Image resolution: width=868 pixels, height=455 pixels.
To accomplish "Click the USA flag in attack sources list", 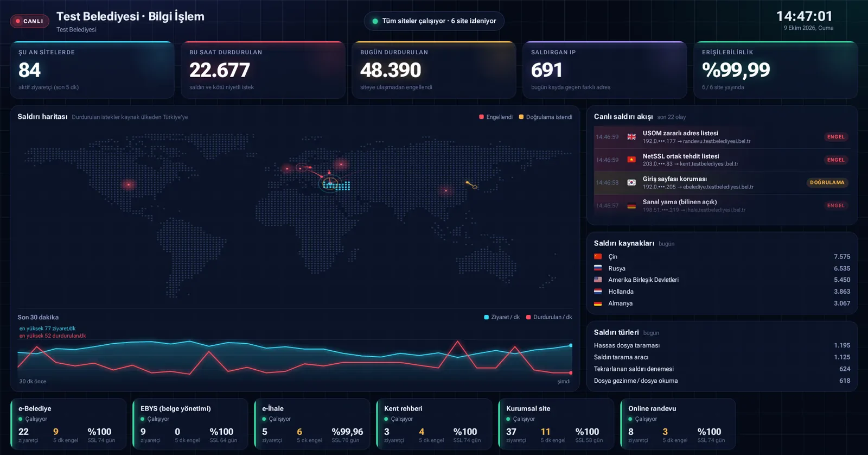I will [598, 280].
